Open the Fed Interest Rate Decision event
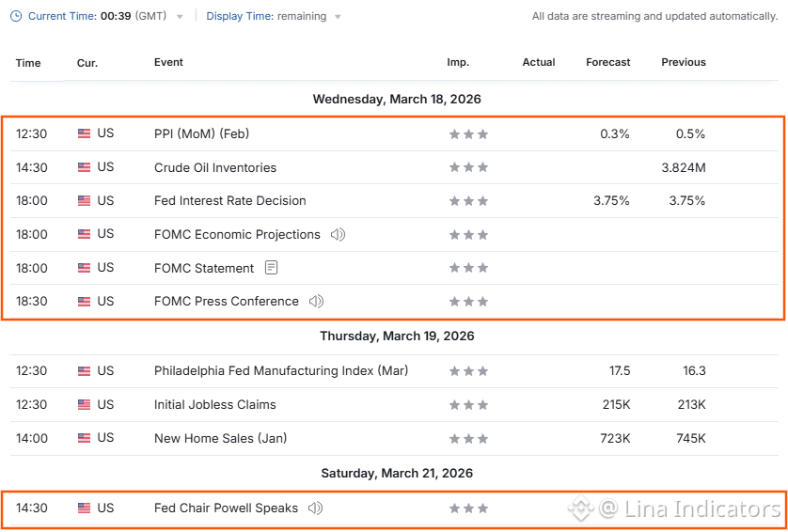788x532 pixels. (230, 200)
